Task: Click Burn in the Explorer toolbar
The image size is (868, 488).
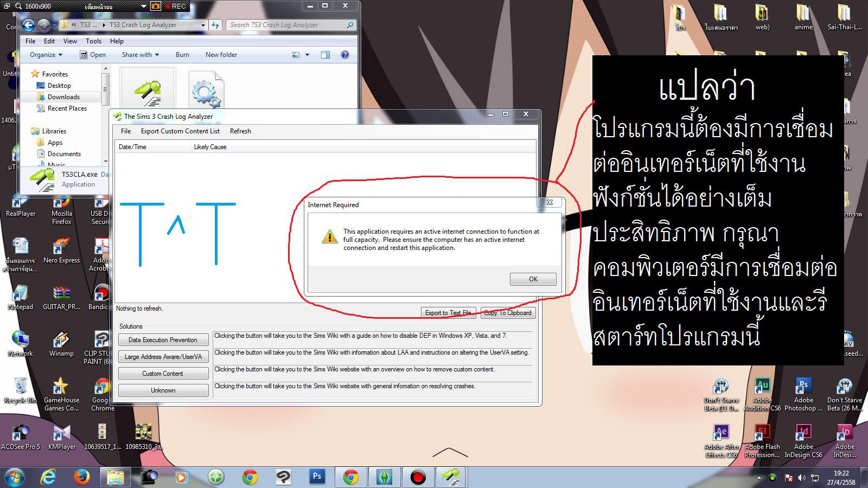Action: tap(182, 55)
